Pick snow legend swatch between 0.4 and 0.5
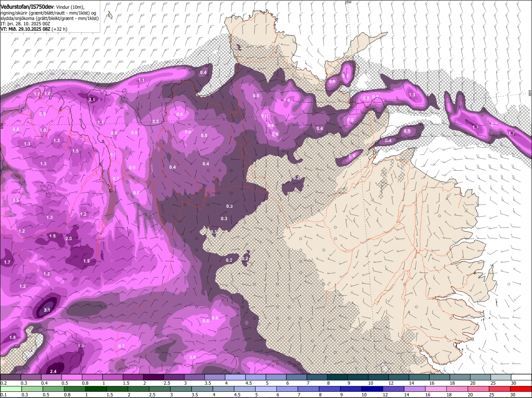 [52, 377]
